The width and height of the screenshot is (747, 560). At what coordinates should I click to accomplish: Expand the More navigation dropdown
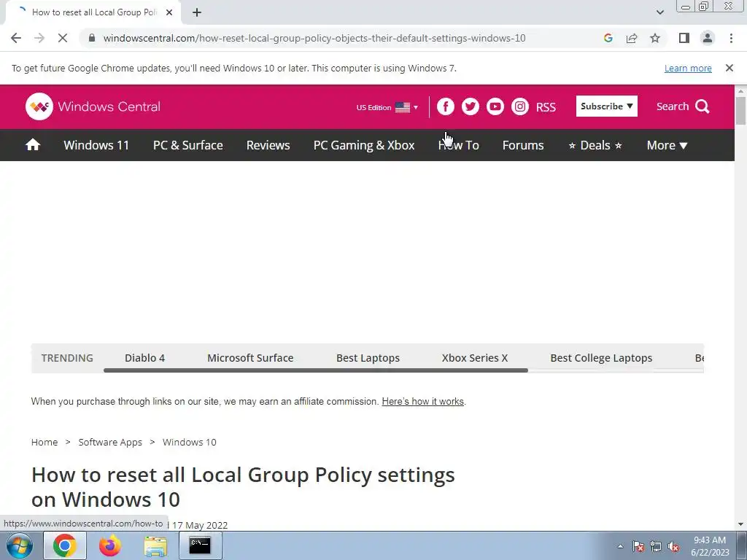667,145
